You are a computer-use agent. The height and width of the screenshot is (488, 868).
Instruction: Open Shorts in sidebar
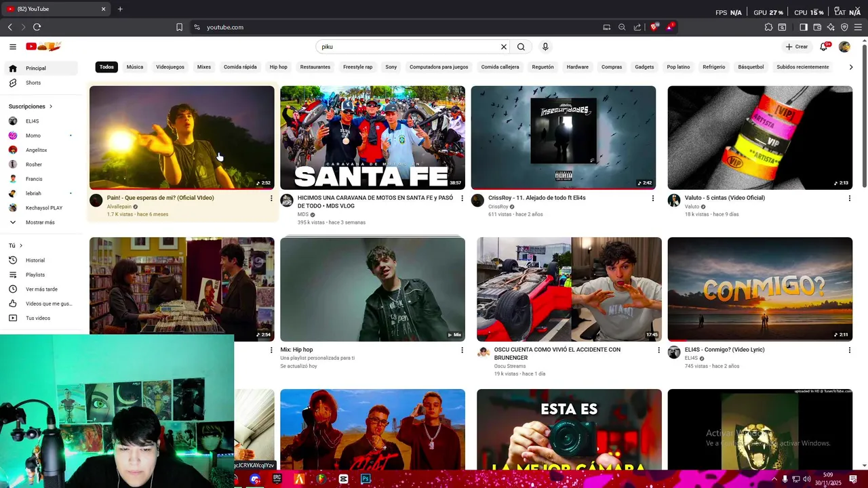click(x=43, y=83)
